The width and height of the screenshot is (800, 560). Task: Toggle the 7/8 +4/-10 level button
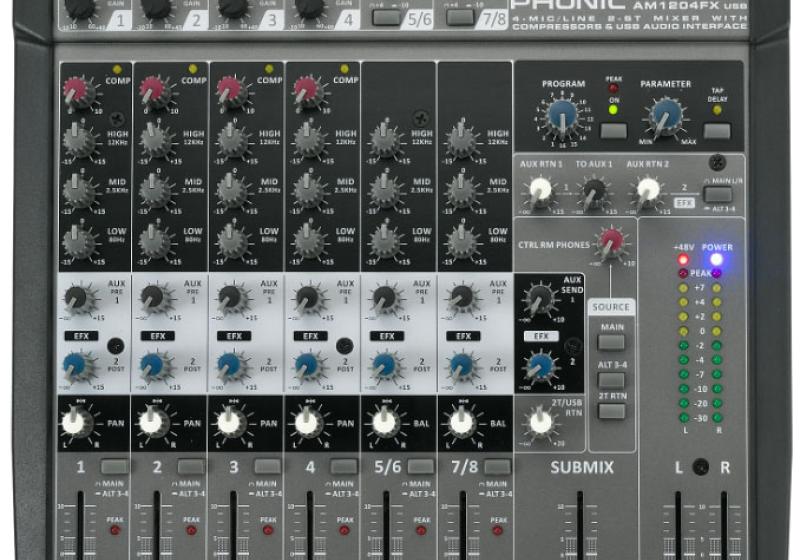(x=460, y=17)
